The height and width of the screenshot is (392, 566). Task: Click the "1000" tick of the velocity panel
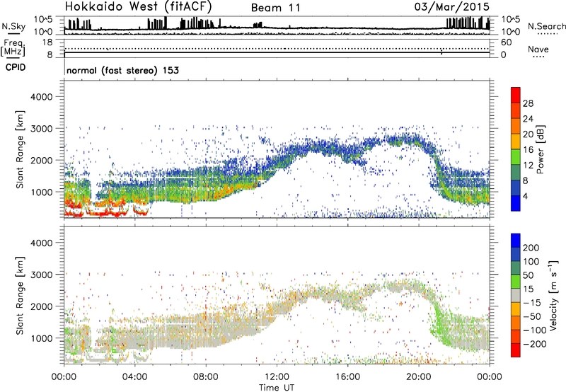pos(41,338)
